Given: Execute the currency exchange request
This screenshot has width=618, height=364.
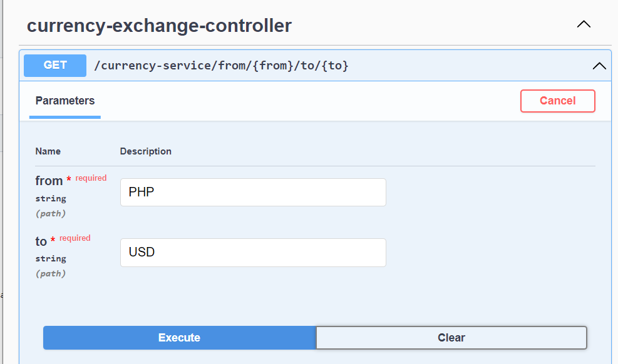Looking at the screenshot, I should coord(179,337).
